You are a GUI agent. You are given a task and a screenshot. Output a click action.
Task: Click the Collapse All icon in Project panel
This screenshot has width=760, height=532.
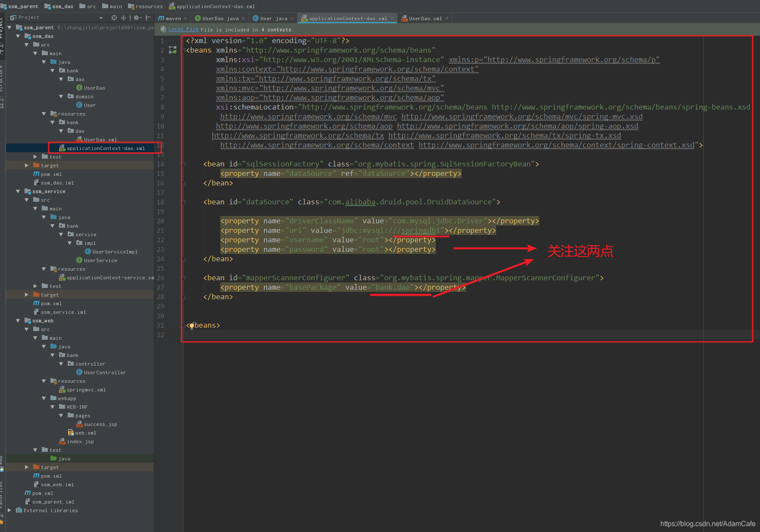click(123, 18)
